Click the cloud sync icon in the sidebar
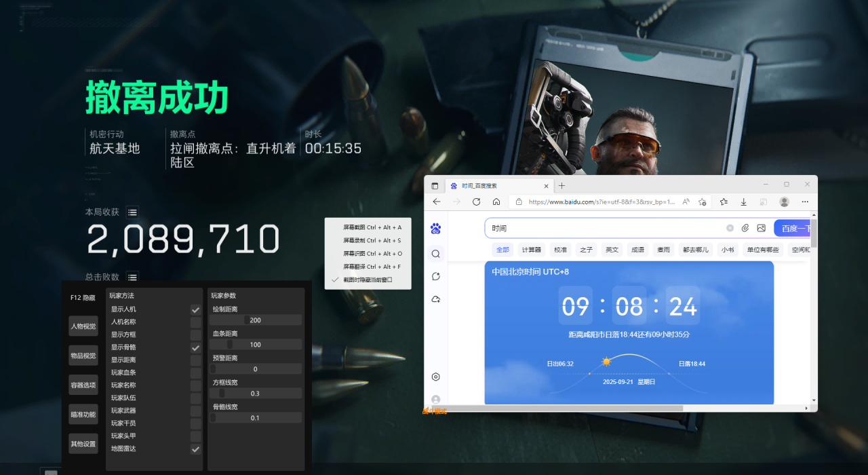This screenshot has width=868, height=475. (x=435, y=299)
